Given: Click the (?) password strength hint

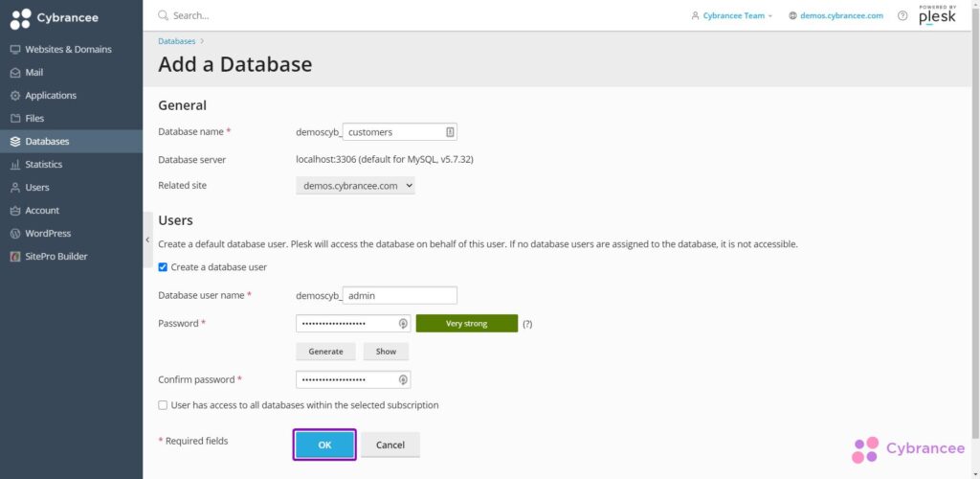Looking at the screenshot, I should tap(527, 324).
